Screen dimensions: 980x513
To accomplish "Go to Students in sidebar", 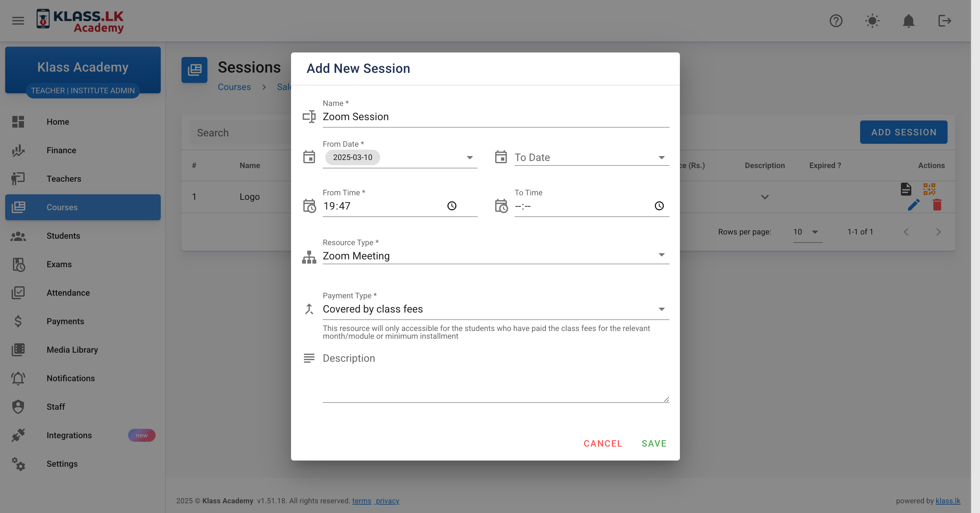I will coord(63,236).
